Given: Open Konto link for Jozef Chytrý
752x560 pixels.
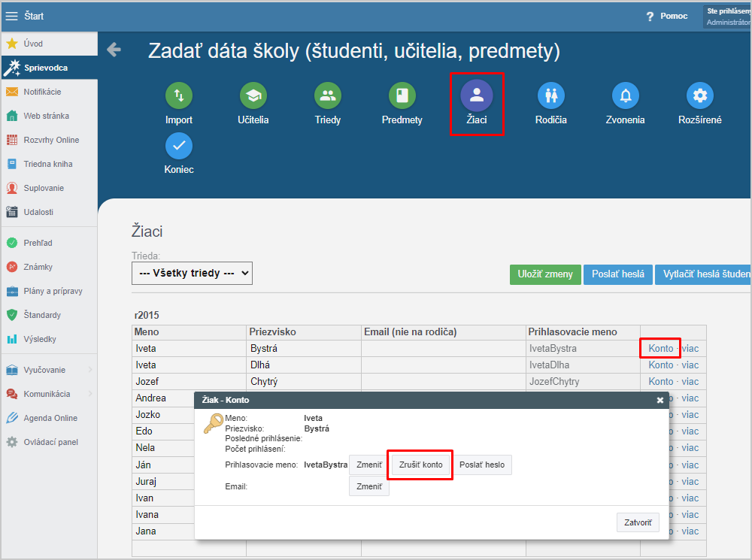Looking at the screenshot, I should coord(660,382).
